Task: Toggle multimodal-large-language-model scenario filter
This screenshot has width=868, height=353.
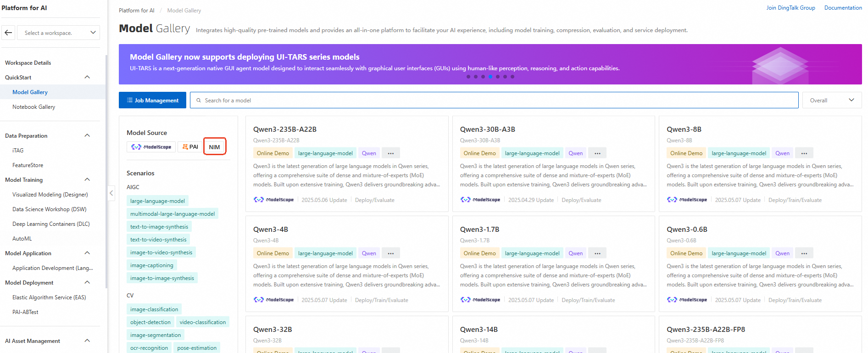Action: tap(172, 214)
